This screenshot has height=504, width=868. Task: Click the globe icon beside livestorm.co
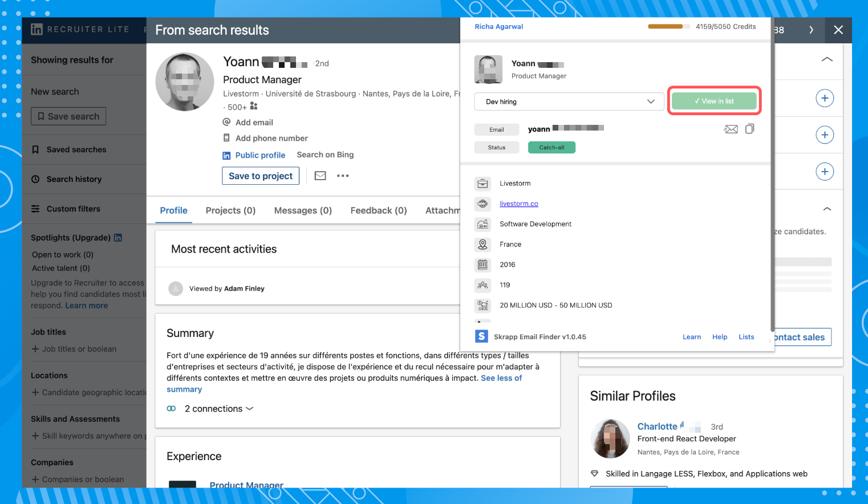(482, 204)
